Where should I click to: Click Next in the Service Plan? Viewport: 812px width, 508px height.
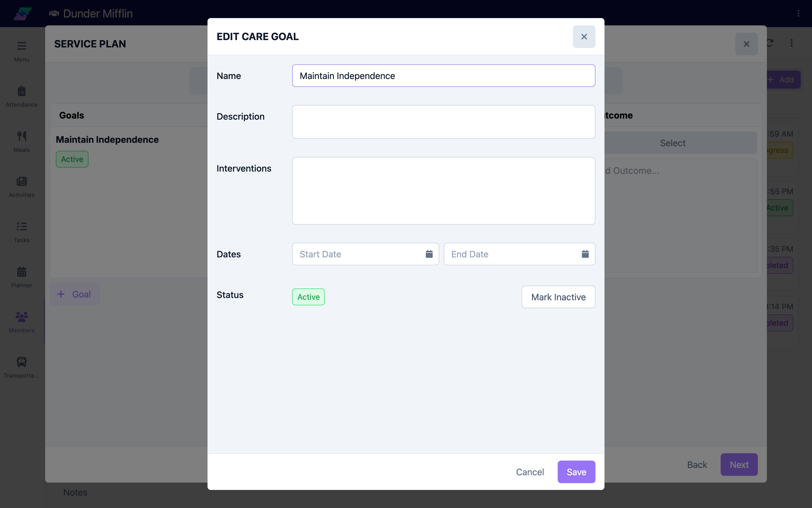click(739, 464)
